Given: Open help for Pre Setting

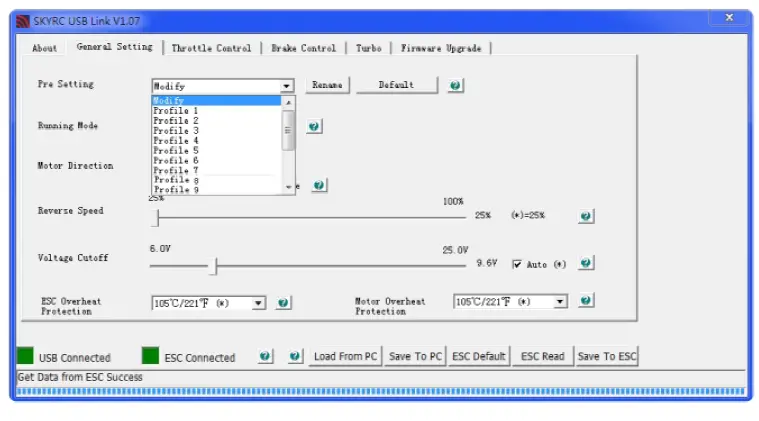Looking at the screenshot, I should (x=455, y=86).
